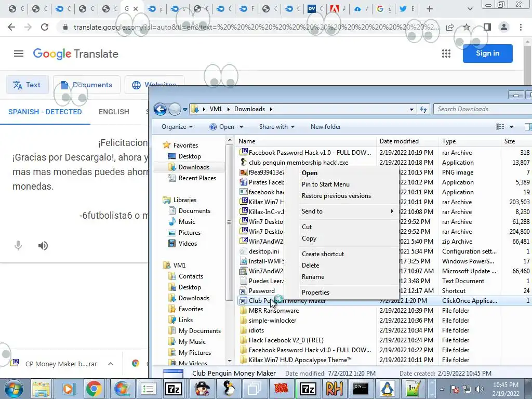Image resolution: width=532 pixels, height=399 pixels.
Task: Select Rename from context menu
Action: click(x=313, y=277)
